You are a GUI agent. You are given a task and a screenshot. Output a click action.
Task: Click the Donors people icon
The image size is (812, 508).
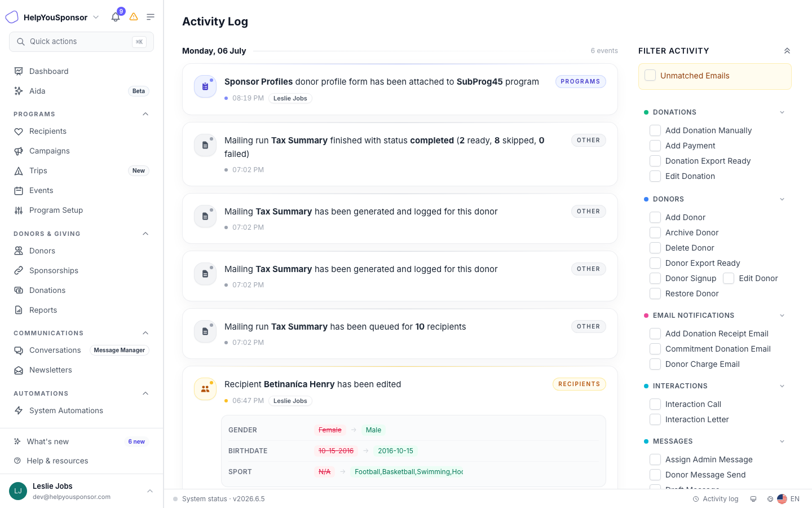coord(19,251)
